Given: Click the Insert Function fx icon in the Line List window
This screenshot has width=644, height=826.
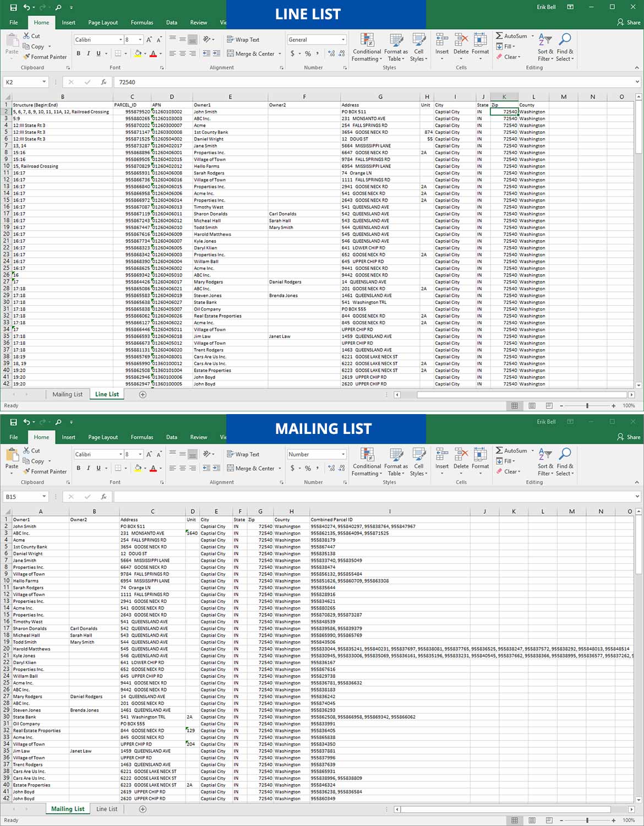Looking at the screenshot, I should pyautogui.click(x=103, y=82).
